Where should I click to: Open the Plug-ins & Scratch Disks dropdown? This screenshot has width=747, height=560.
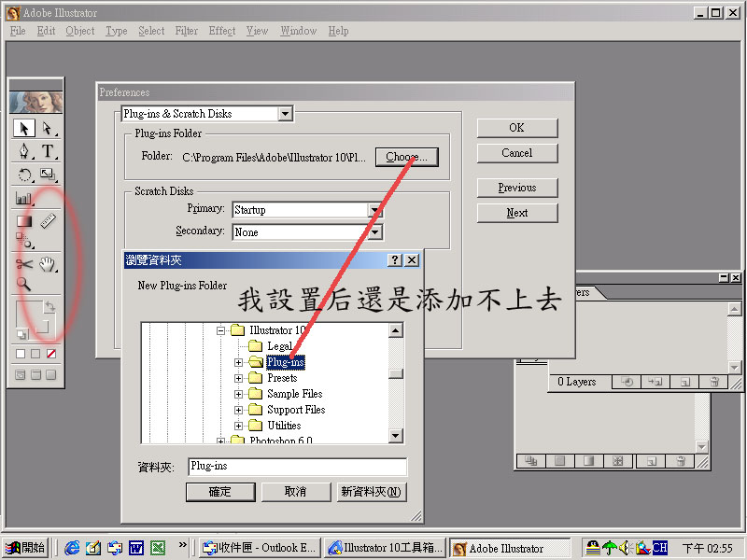(286, 114)
